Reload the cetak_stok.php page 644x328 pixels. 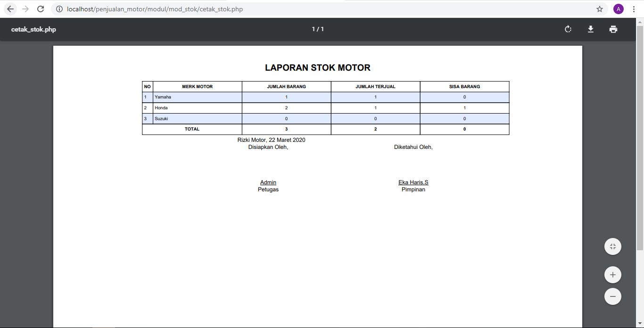click(40, 8)
